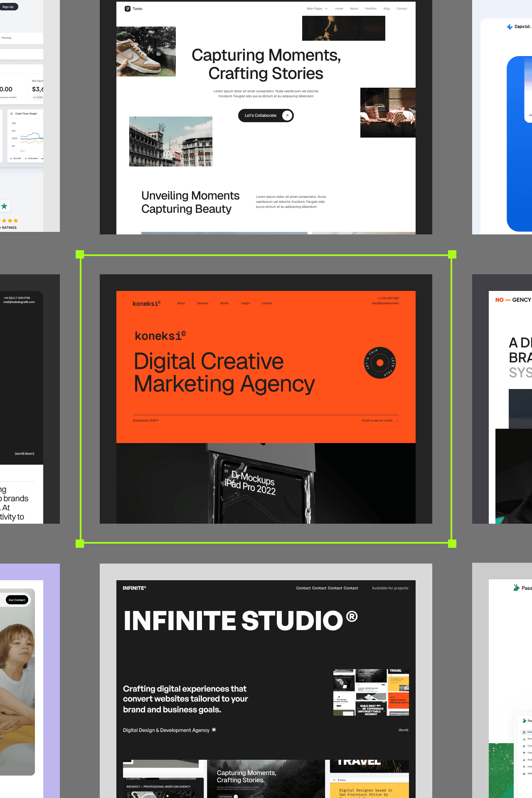Click the Capturing Moments, Crafting Stories heading
Image resolution: width=532 pixels, height=798 pixels.
click(266, 64)
